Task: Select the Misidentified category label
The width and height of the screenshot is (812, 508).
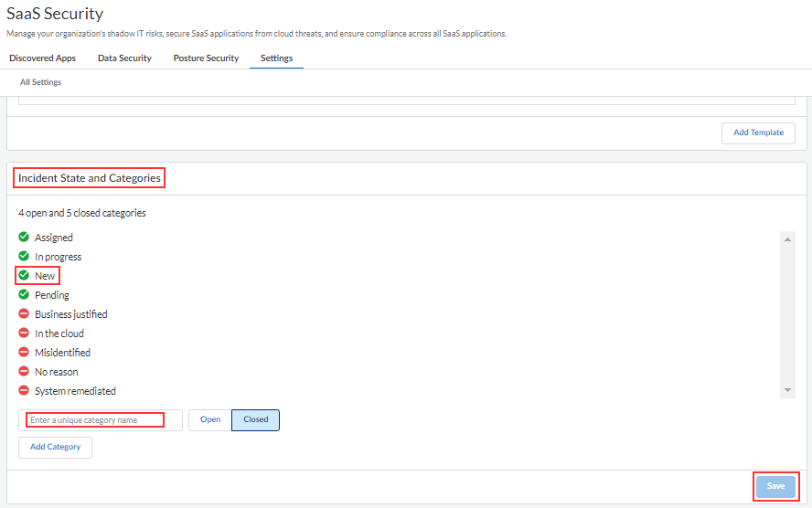Action: [63, 353]
